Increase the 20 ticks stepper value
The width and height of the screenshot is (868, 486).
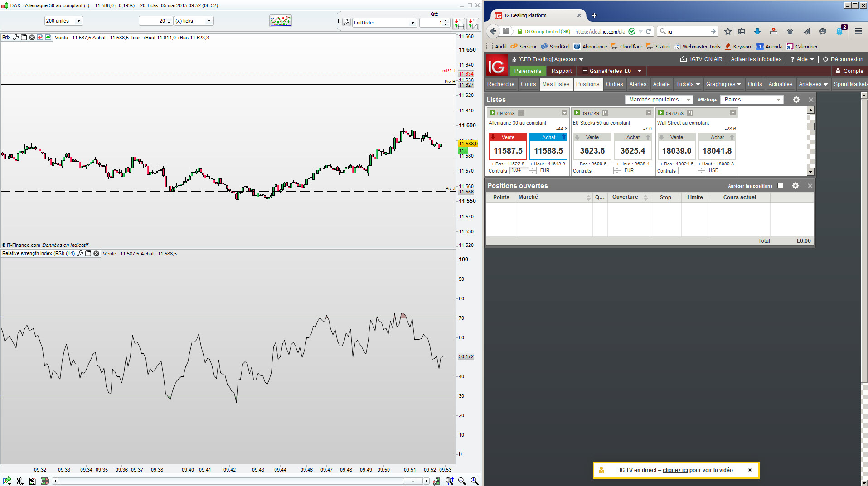[x=169, y=19]
